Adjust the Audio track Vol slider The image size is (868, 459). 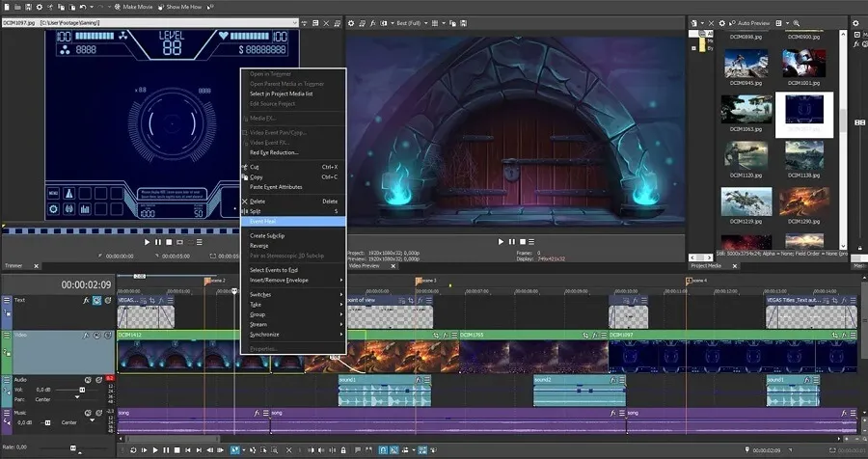82,390
